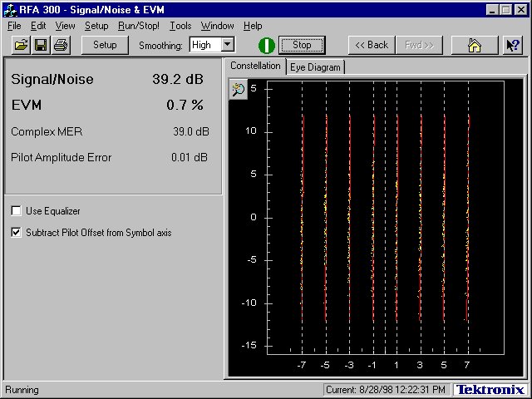Click the Run/Stop! menu item
Screen dimensions: 532x399
click(139, 26)
